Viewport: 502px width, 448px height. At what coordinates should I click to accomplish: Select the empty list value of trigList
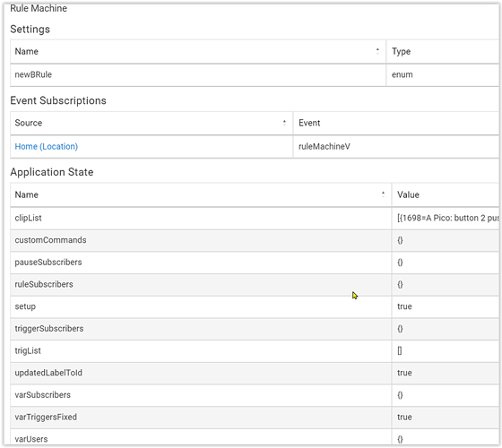point(400,350)
